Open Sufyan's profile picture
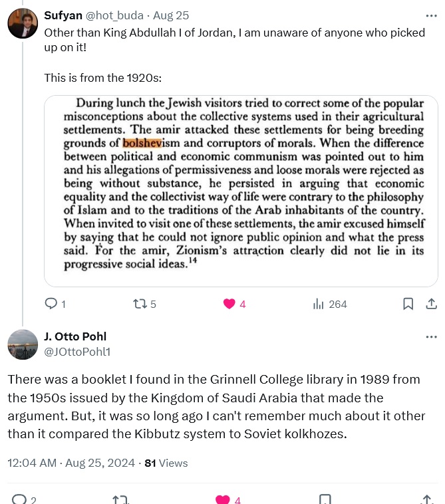The height and width of the screenshot is (504, 445). click(23, 24)
